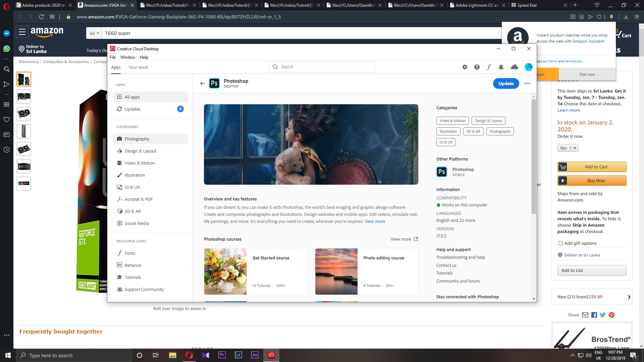This screenshot has width=644, height=362.
Task: Add the product with Add to List
Action: point(592,270)
